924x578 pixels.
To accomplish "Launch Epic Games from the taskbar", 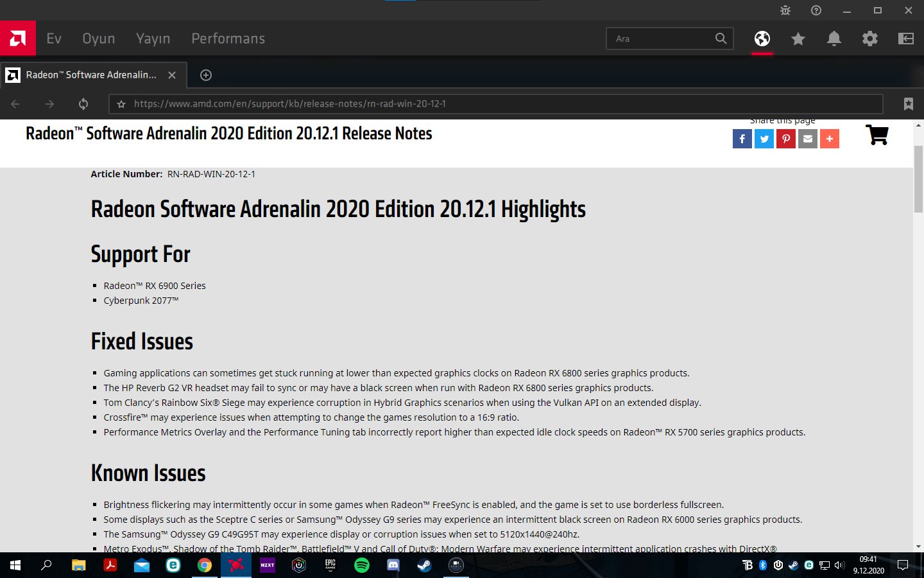I will click(x=330, y=565).
